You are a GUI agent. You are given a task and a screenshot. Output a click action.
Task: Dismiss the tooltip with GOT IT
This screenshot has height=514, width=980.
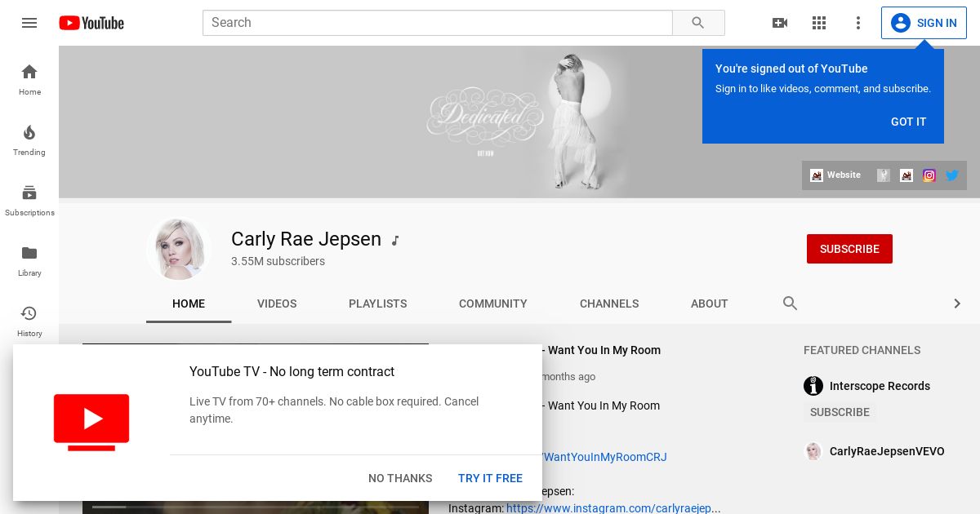pyautogui.click(x=908, y=122)
